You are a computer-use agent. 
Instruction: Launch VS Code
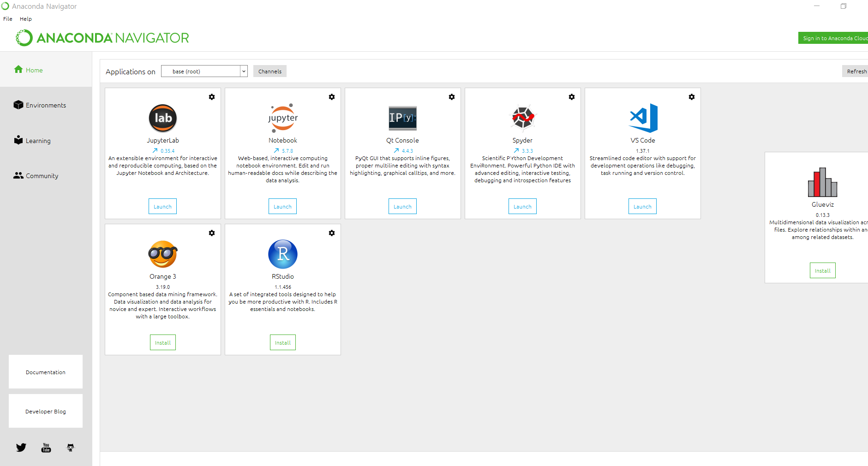click(642, 206)
